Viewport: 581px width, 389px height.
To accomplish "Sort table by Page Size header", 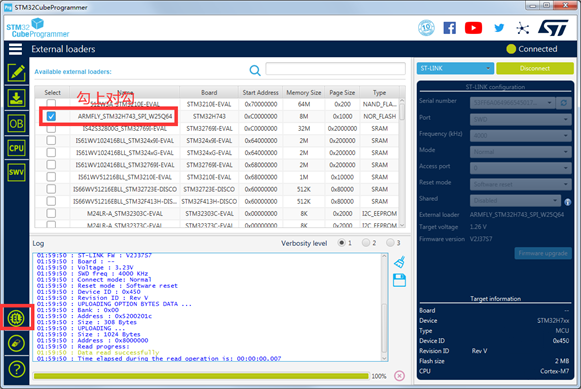I will coord(342,92).
